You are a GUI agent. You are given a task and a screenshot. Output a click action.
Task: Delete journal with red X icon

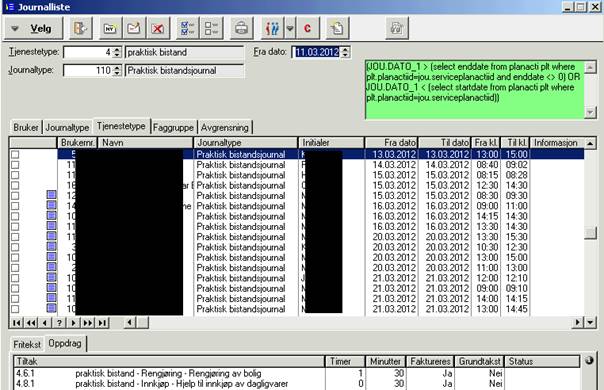(x=158, y=28)
